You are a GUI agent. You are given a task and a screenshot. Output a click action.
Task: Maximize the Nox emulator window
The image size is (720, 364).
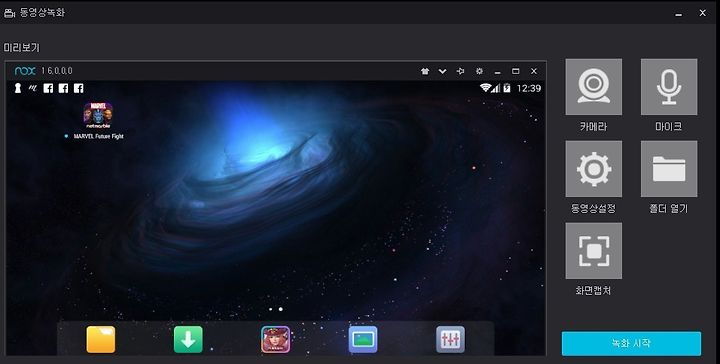(x=516, y=71)
